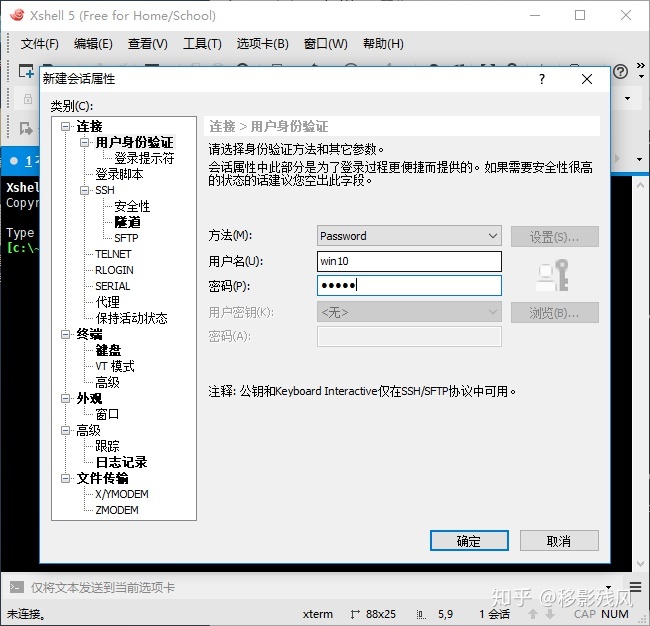Image resolution: width=650 pixels, height=626 pixels.
Task: Select SFTP in the category tree
Action: (x=126, y=238)
